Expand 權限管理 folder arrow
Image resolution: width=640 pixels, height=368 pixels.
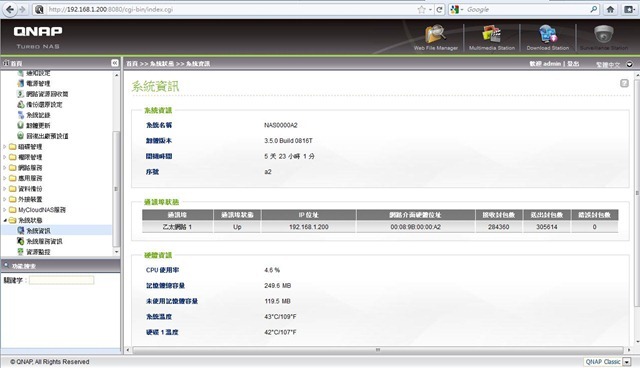pyautogui.click(x=5, y=157)
